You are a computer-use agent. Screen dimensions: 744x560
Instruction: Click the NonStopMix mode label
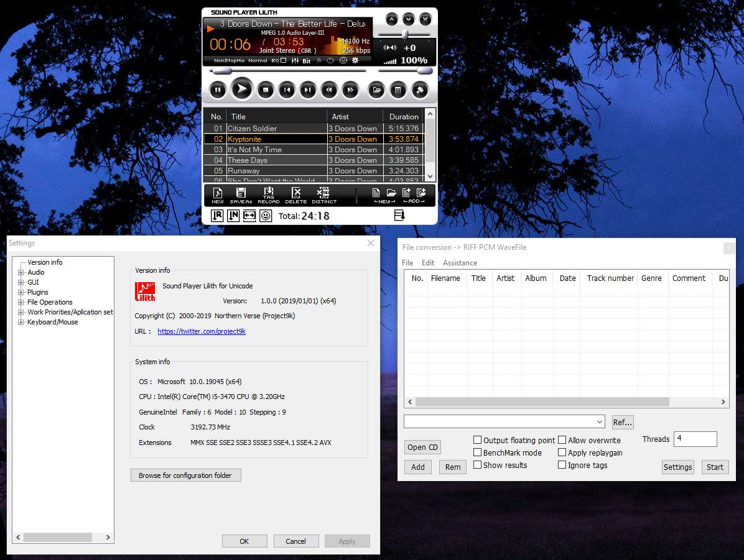[x=229, y=61]
